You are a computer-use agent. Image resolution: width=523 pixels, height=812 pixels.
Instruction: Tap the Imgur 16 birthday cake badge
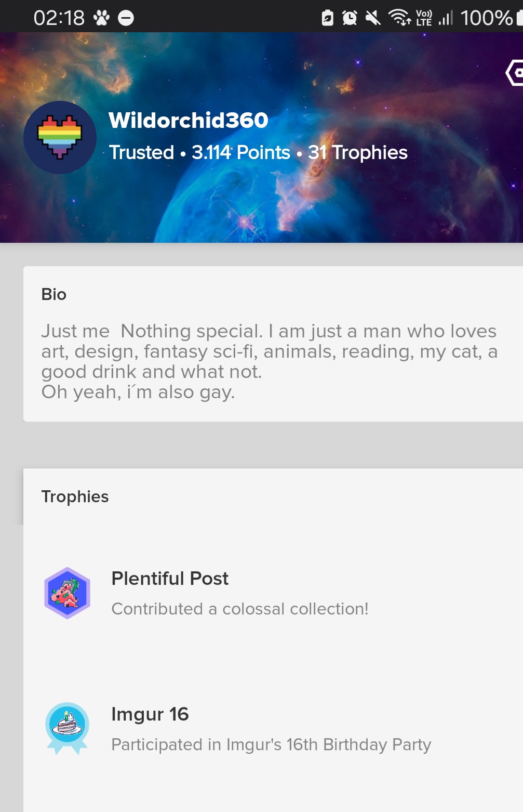point(67,728)
